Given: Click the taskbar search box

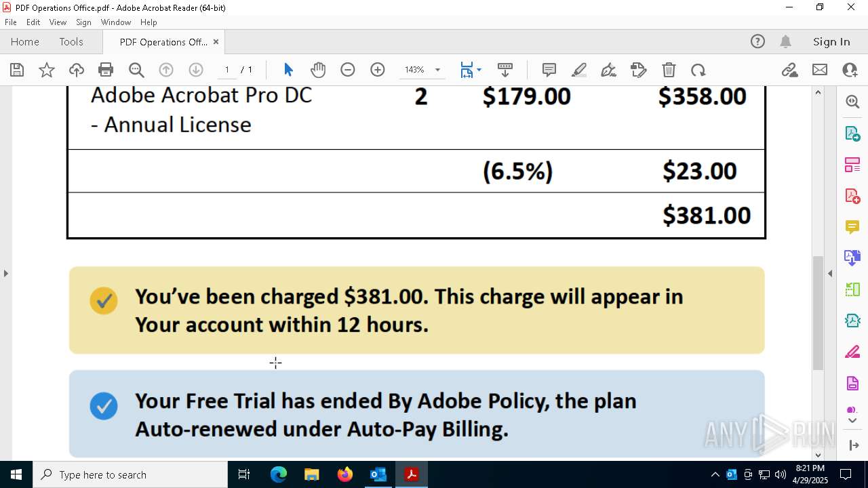Looking at the screenshot, I should (x=130, y=474).
